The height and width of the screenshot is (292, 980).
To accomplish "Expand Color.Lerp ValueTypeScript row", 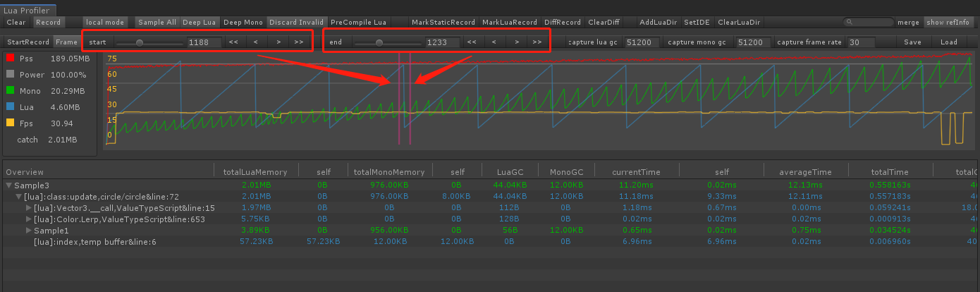I will point(29,219).
